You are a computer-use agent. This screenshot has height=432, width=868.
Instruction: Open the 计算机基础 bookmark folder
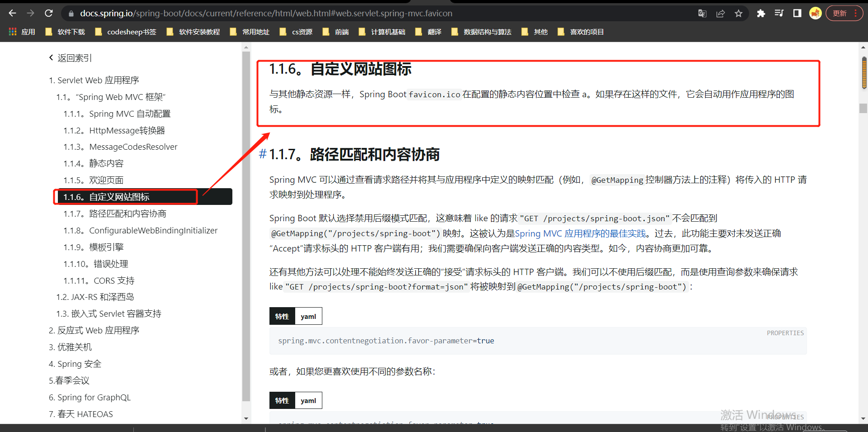(x=382, y=32)
